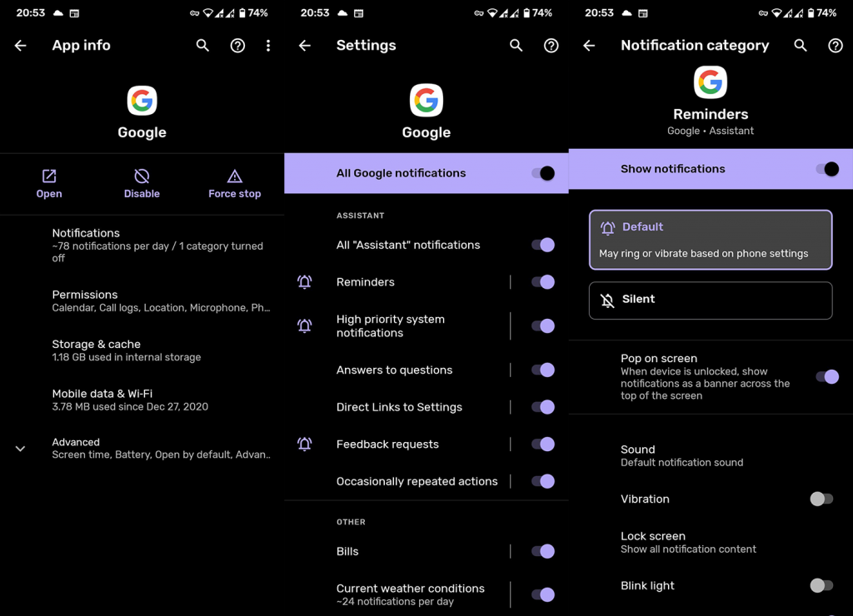Open Occasionally repeated actions label
Screen dimensions: 853x616
(x=417, y=481)
